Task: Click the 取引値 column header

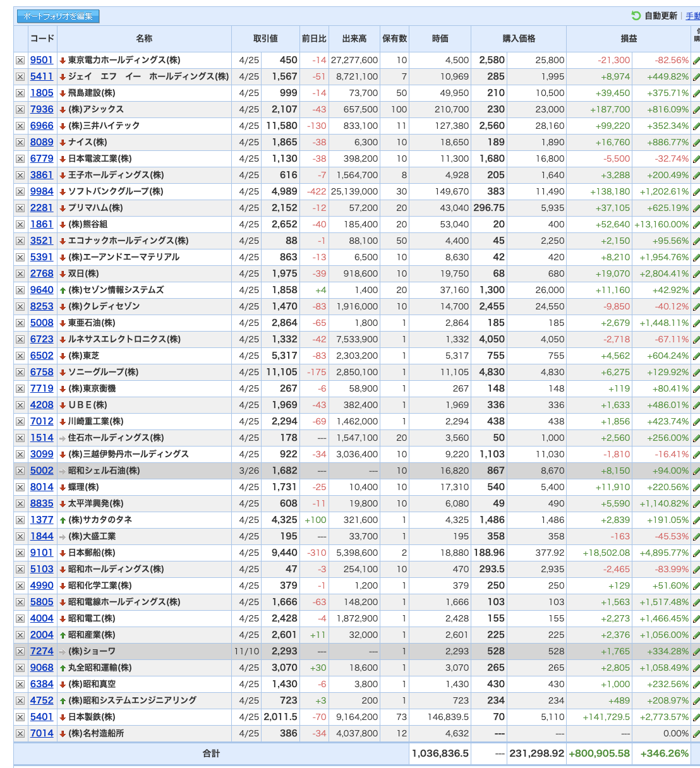Action: (265, 39)
